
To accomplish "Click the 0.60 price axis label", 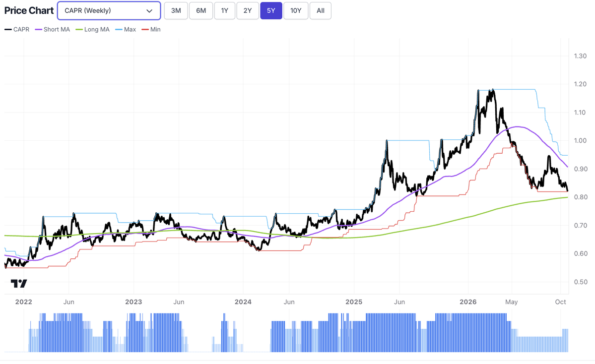I will click(580, 254).
